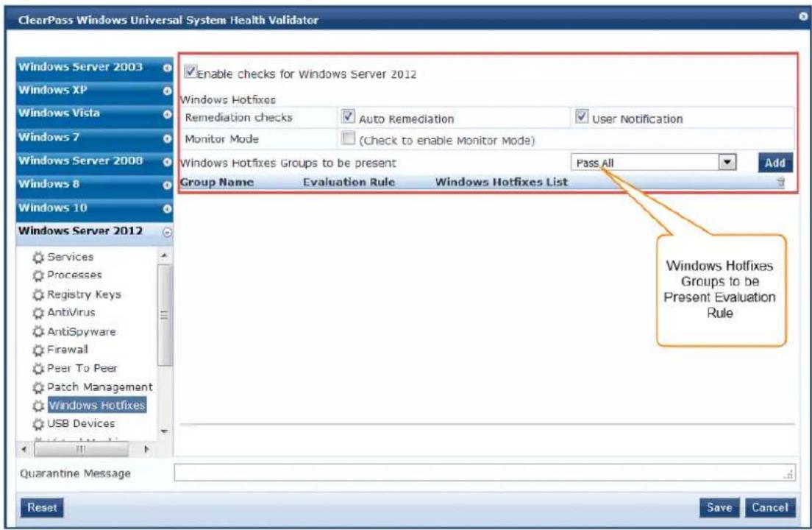The height and width of the screenshot is (530, 812).
Task: Click the gear icon beside AntiVirus
Action: tap(38, 313)
